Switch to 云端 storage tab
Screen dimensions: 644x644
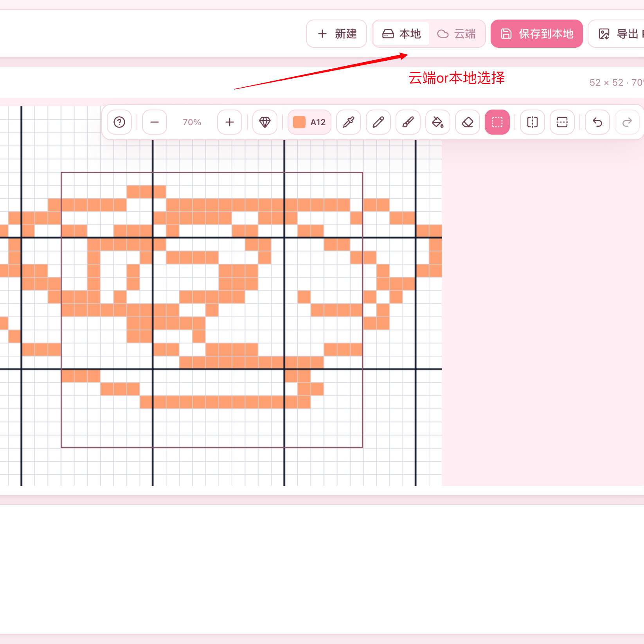456,34
